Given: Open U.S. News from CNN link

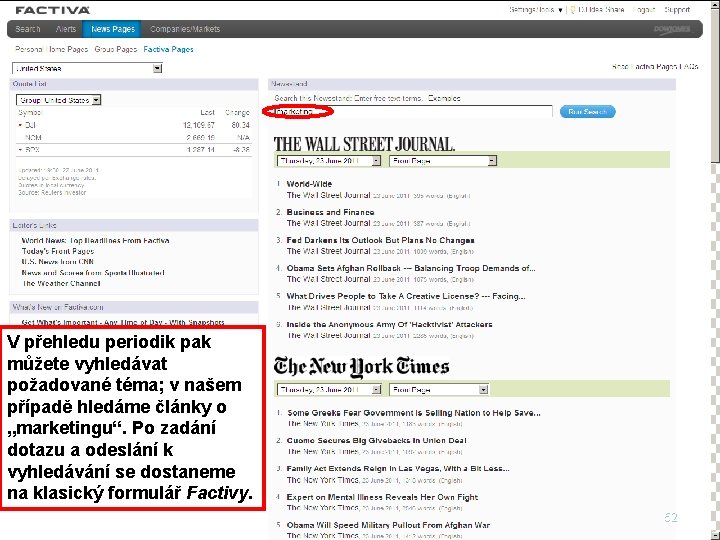Looking at the screenshot, I should [57, 262].
